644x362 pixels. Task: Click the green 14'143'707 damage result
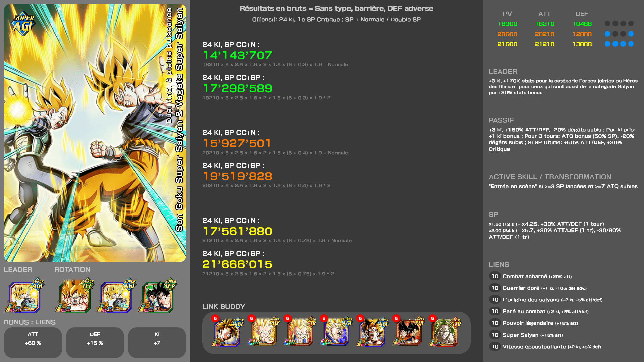pyautogui.click(x=237, y=55)
